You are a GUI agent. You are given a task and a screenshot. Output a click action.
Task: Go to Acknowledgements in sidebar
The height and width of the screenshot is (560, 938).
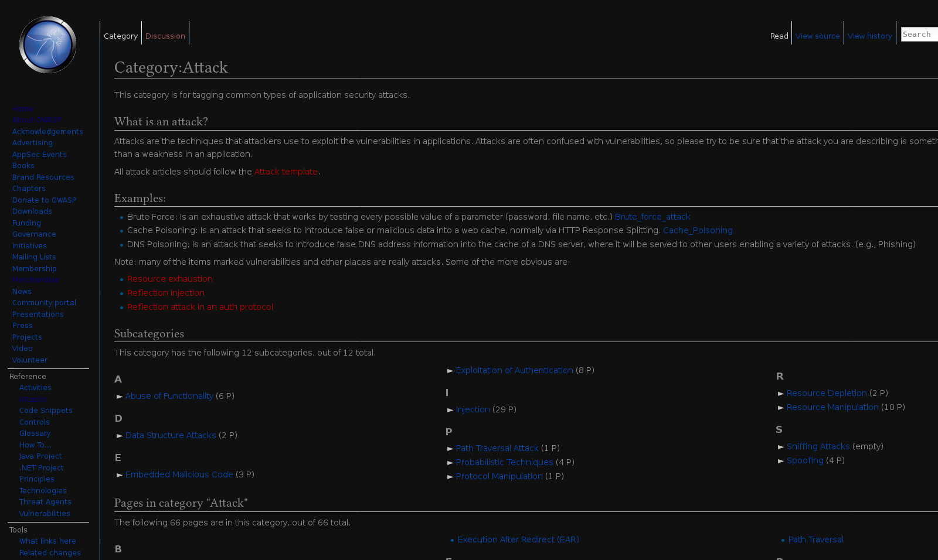tap(47, 132)
